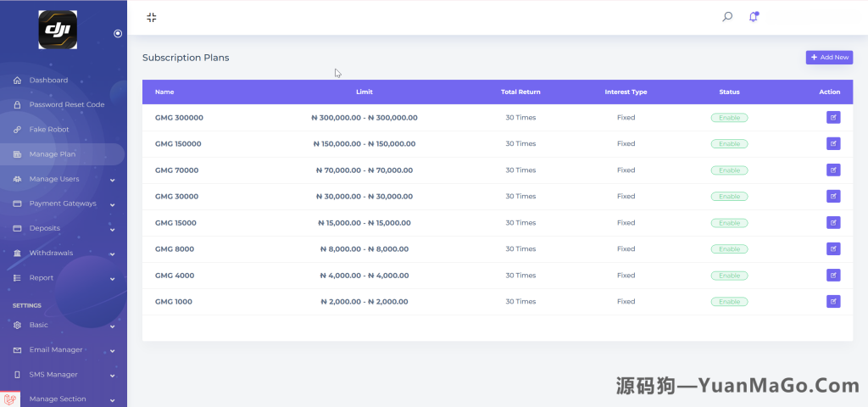The width and height of the screenshot is (868, 407).
Task: Open the search icon in top bar
Action: (727, 17)
